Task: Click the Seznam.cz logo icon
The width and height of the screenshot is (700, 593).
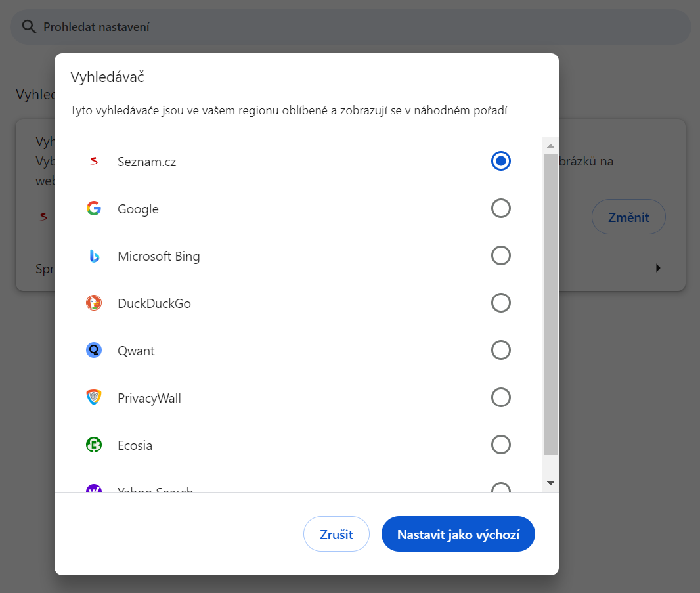Action: coord(94,161)
